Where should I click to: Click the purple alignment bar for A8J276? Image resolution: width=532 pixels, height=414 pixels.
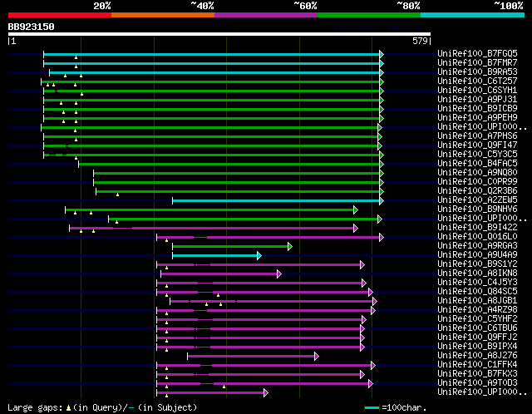coord(251,357)
